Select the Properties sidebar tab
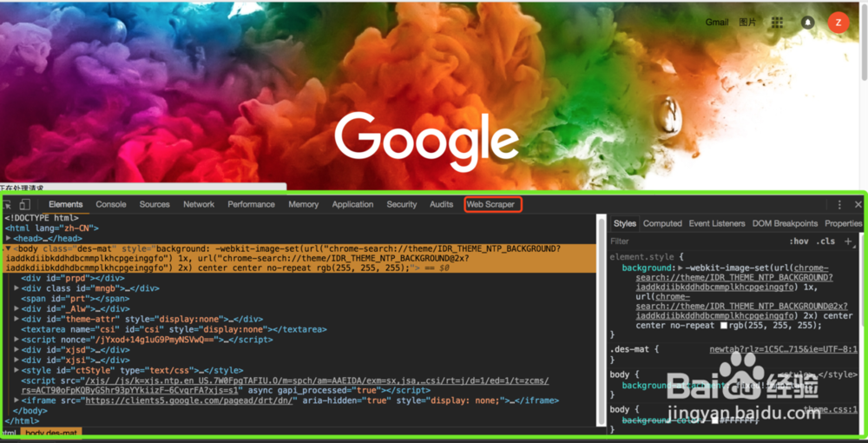 (843, 223)
